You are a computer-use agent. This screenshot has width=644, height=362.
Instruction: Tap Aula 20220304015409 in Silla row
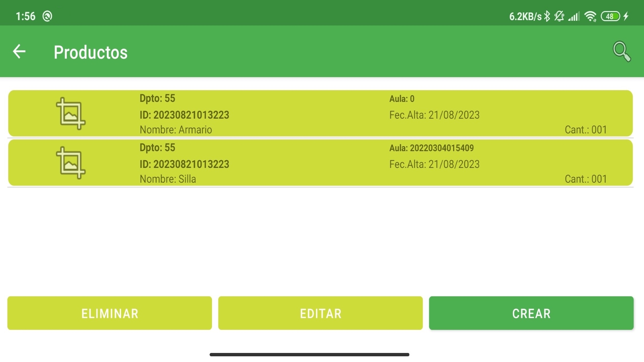431,148
